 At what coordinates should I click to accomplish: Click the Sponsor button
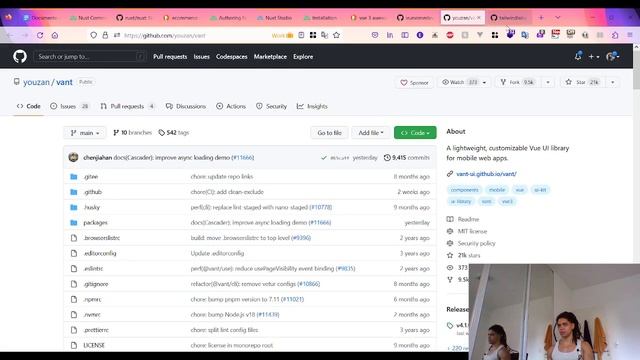coord(414,82)
